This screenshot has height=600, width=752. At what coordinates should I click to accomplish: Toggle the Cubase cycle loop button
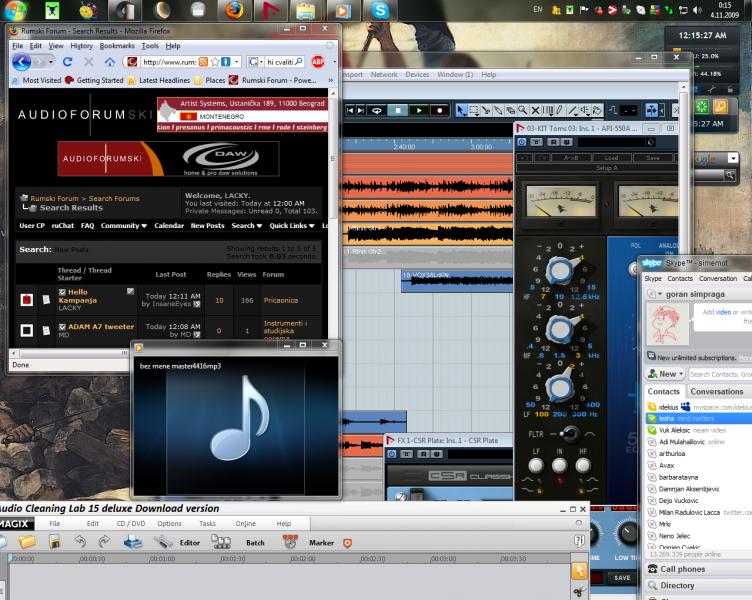click(x=377, y=110)
